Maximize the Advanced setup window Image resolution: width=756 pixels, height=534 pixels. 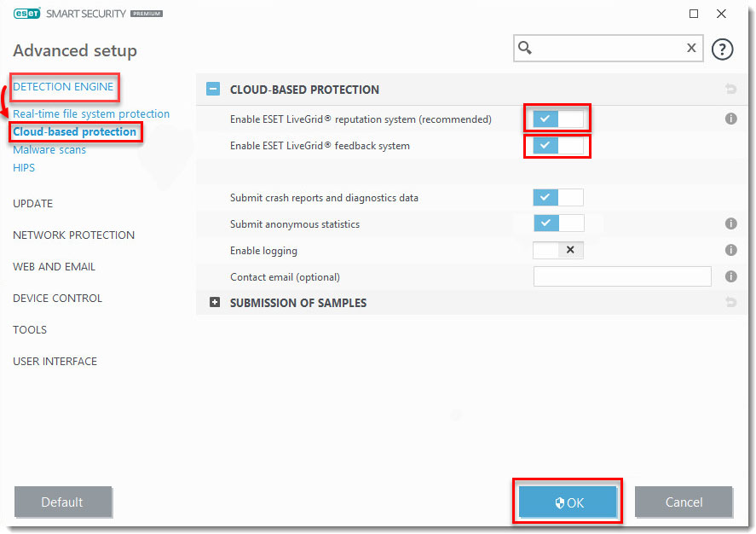tap(693, 14)
